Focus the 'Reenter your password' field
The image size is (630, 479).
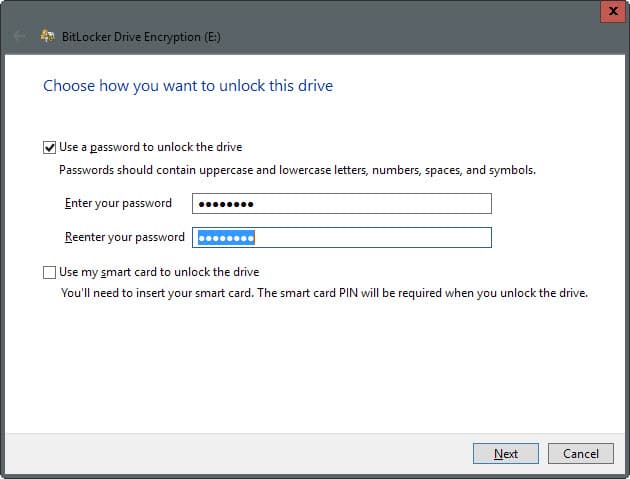click(x=342, y=237)
